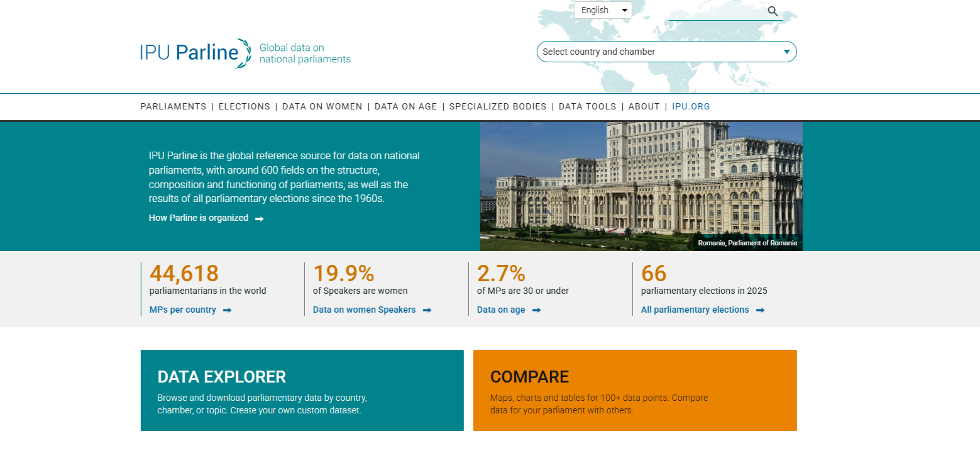Viewport: 980px width, 453px height.
Task: Follow the Data on age link
Action: (x=501, y=310)
